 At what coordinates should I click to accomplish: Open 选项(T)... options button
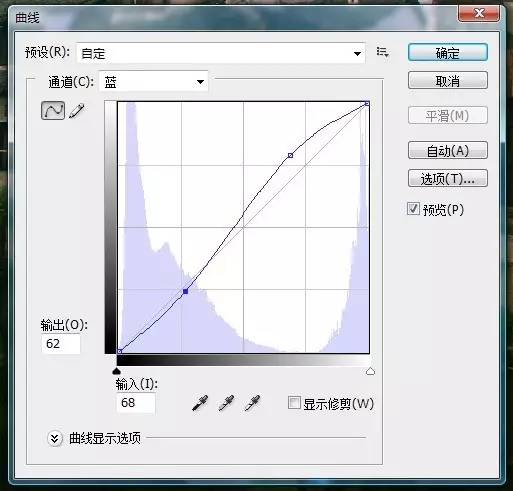click(448, 178)
